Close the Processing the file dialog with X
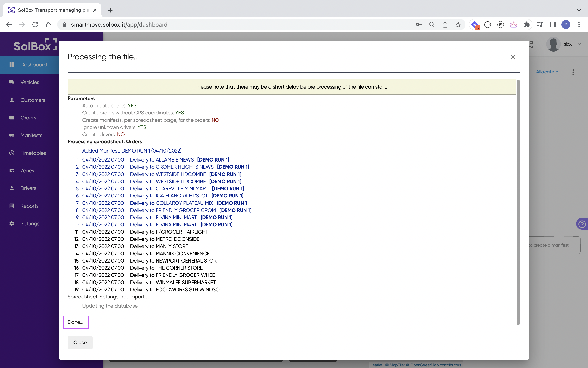 (x=513, y=57)
